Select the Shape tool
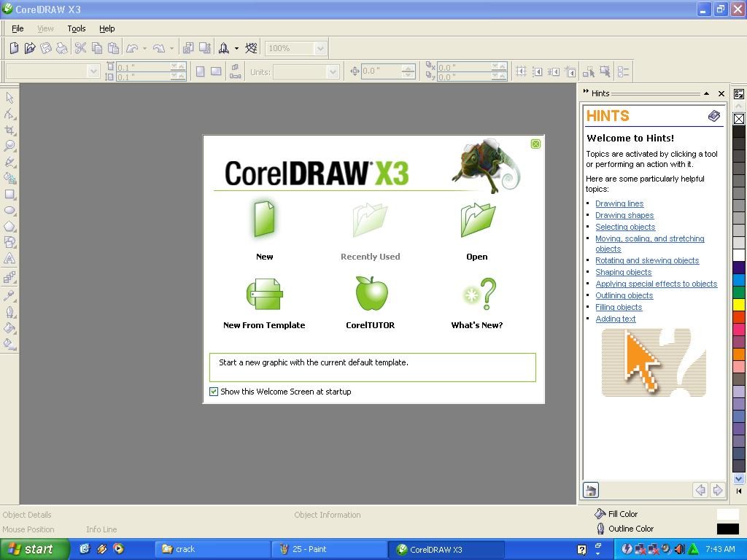Image resolution: width=747 pixels, height=560 pixels. (x=10, y=114)
